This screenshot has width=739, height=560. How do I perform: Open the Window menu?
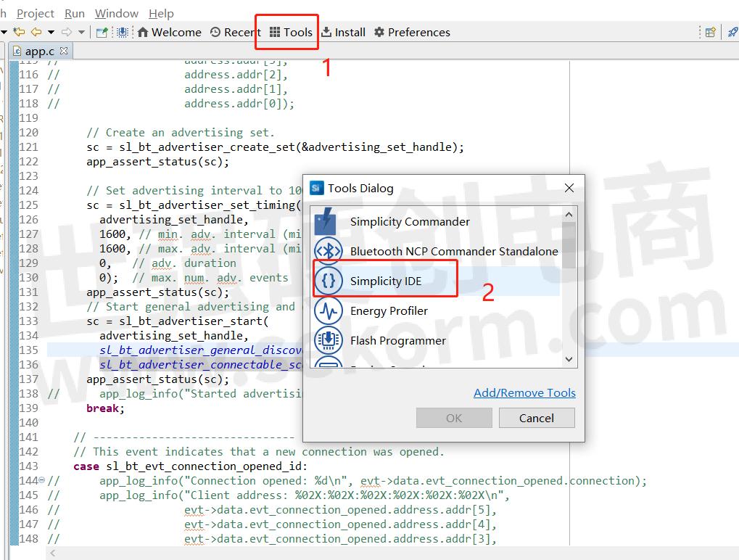coord(116,13)
